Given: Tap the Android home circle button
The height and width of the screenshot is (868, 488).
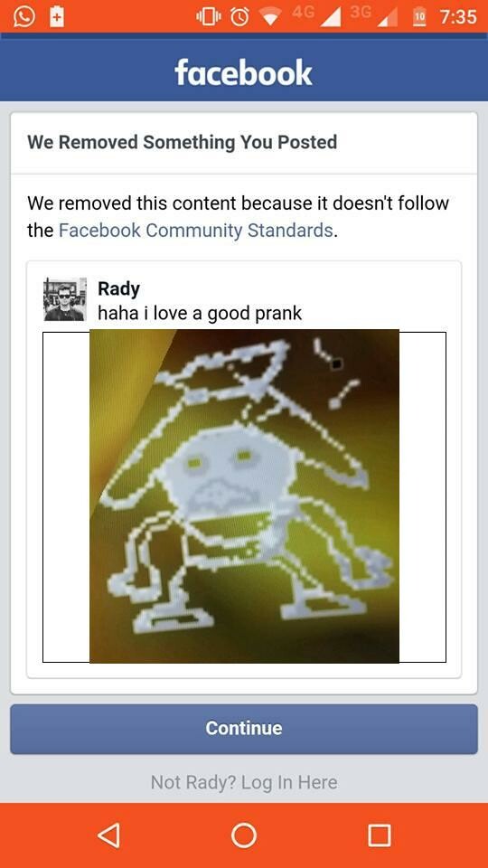Looking at the screenshot, I should click(244, 835).
